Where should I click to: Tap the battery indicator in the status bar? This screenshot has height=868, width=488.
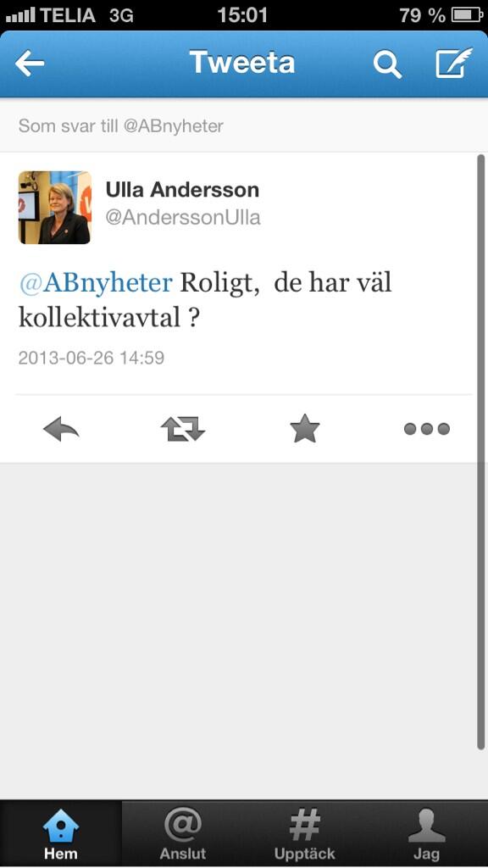467,15
